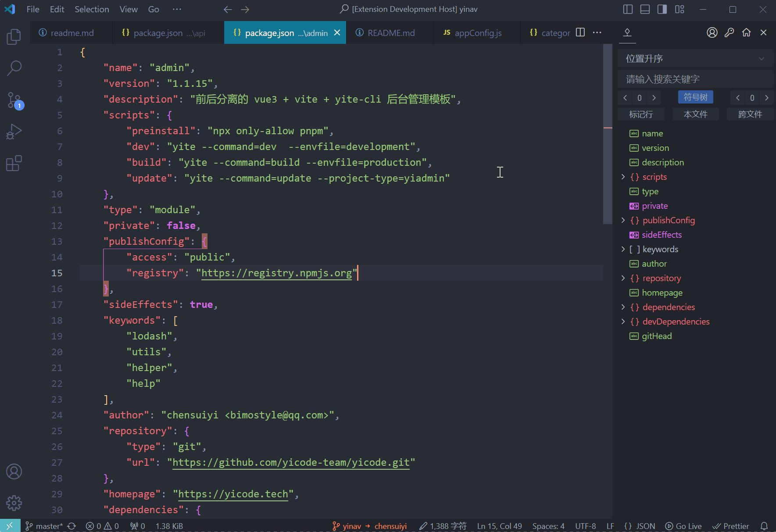Viewport: 776px width, 532px height.
Task: Open the Run and Debug view
Action: [14, 132]
